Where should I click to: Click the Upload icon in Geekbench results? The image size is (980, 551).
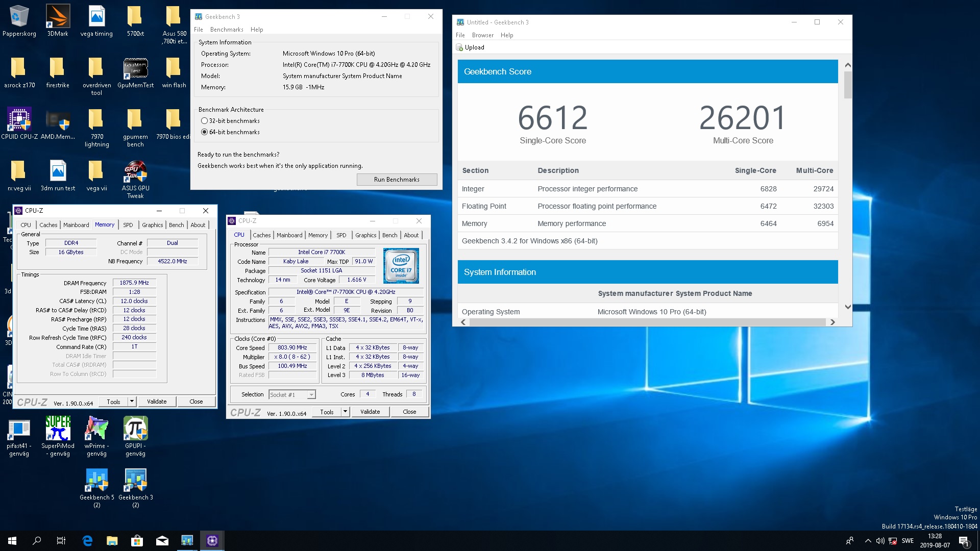(x=459, y=47)
